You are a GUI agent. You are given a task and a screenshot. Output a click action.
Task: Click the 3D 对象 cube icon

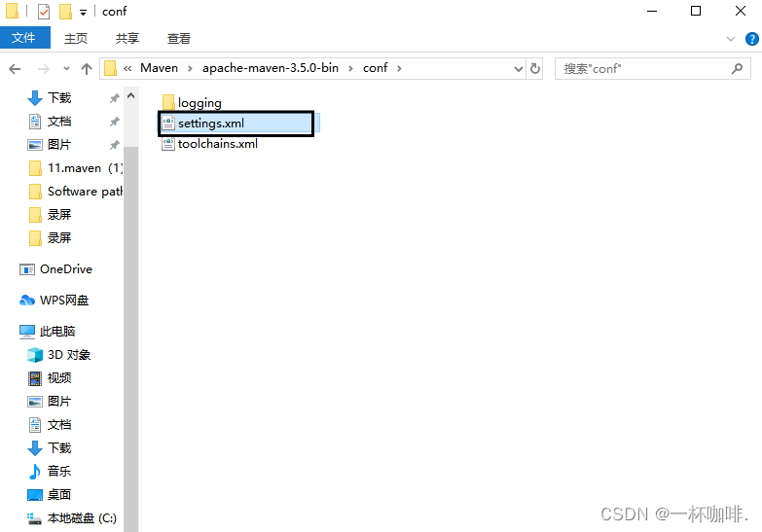pos(35,355)
